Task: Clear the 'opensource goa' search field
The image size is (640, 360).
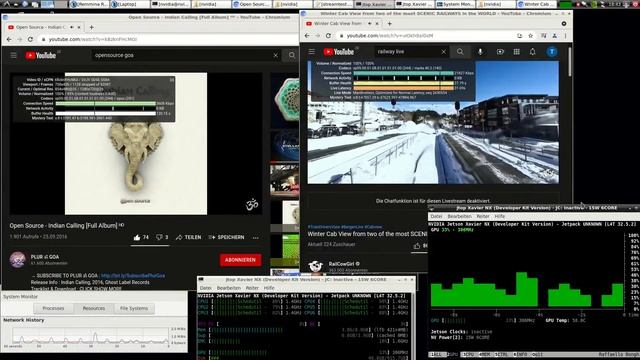Action: pos(276,55)
